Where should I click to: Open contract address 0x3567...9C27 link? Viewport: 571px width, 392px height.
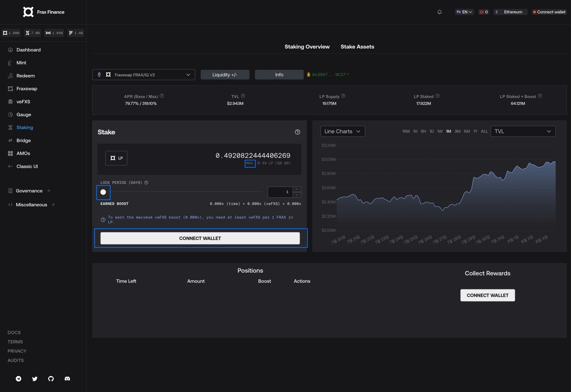330,75
